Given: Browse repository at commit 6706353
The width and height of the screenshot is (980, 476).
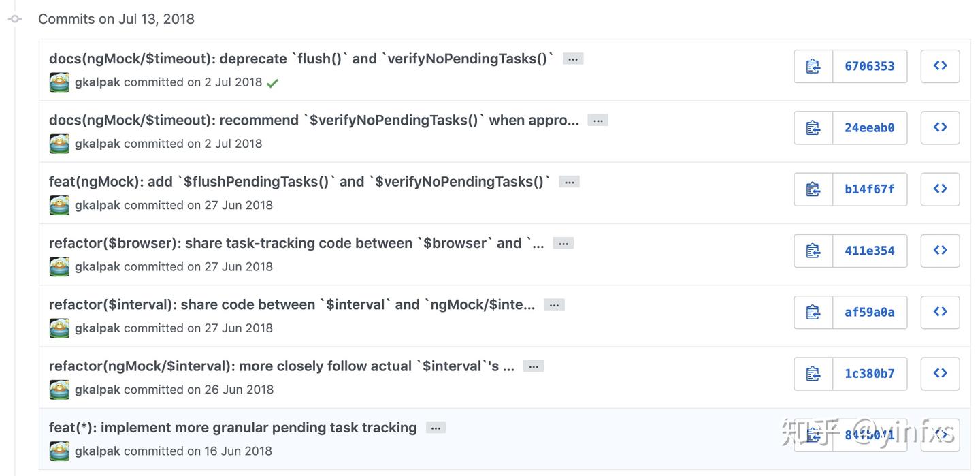Looking at the screenshot, I should coord(940,66).
